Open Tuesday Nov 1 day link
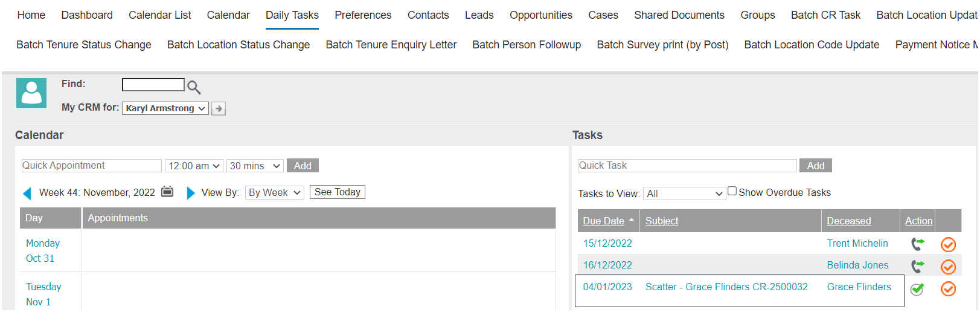 43,294
